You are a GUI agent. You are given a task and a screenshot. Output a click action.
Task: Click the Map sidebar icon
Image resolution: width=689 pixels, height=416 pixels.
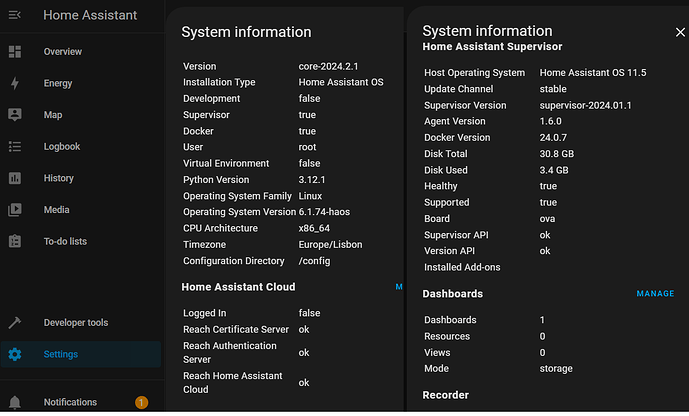click(x=15, y=115)
